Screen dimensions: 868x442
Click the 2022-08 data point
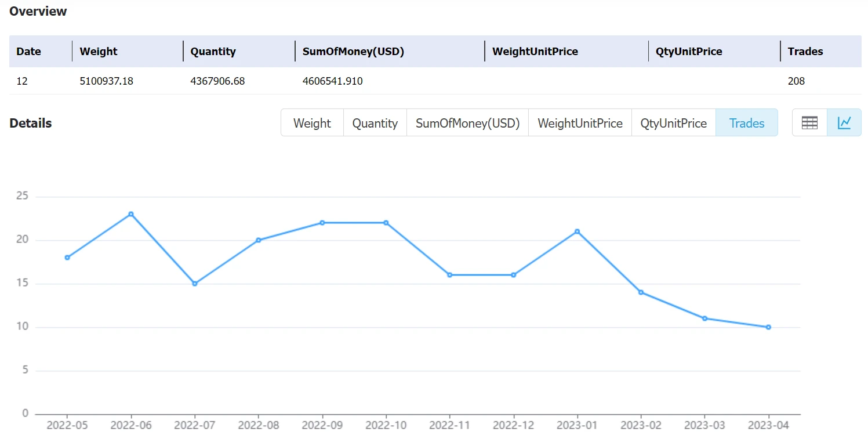pyautogui.click(x=259, y=240)
